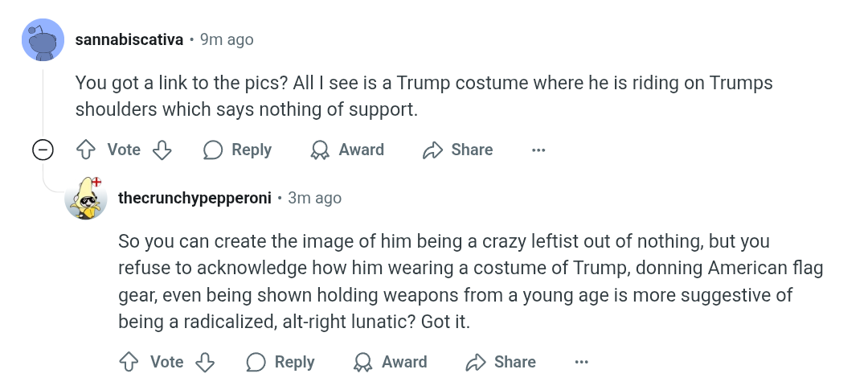Screen dimensions: 868x390
Task: Click the Reply speech bubble under sannabiscativa's comment
Action: point(213,150)
